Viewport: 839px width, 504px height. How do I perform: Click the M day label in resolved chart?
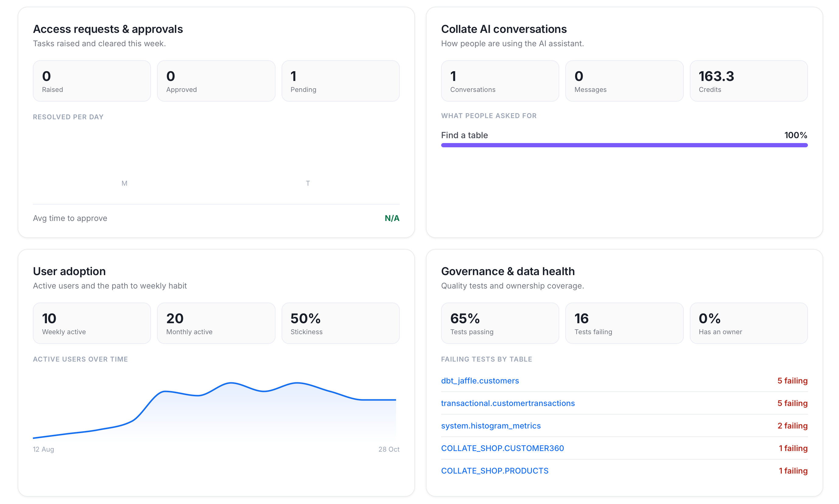click(124, 183)
